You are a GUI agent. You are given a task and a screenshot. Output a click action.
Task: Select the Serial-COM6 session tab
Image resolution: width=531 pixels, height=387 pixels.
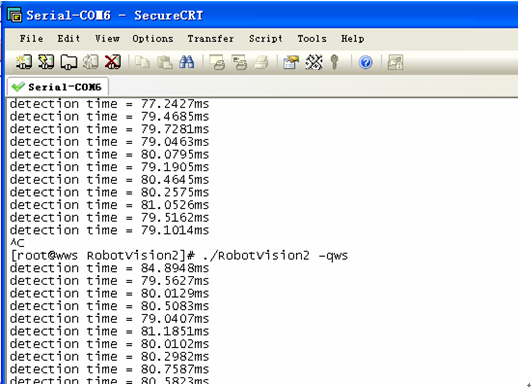58,87
